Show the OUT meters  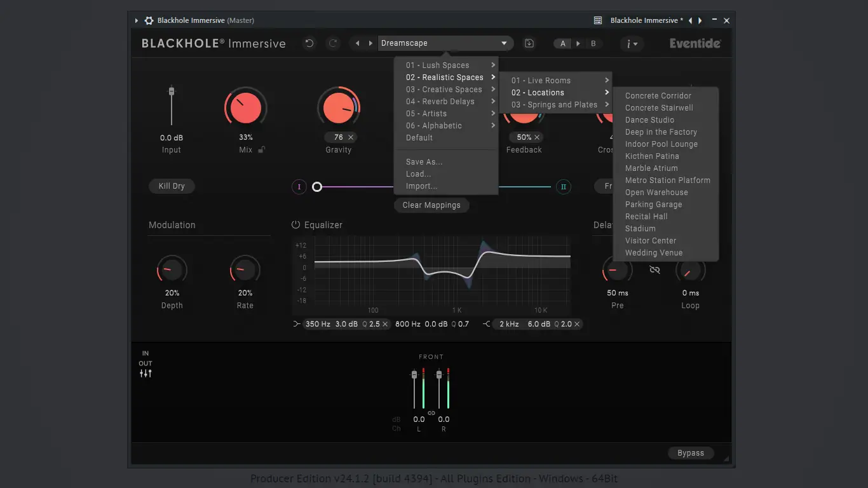(146, 363)
